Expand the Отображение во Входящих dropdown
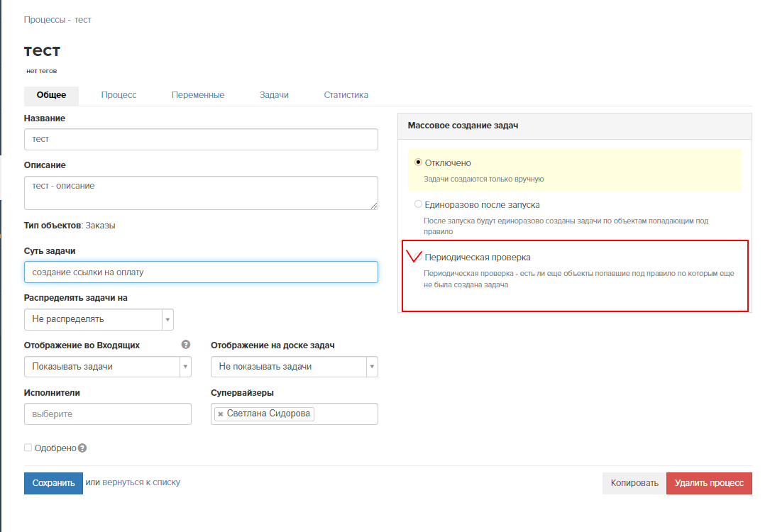 click(x=108, y=367)
